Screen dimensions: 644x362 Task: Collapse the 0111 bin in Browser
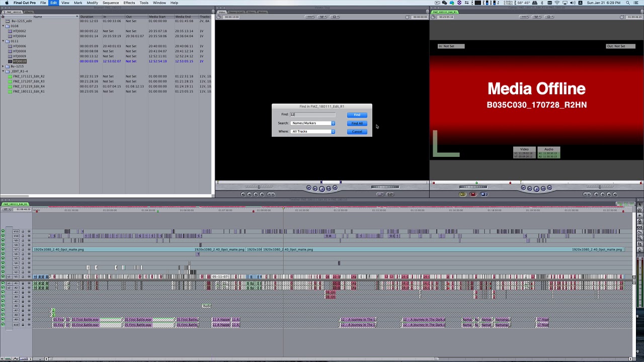4,41
